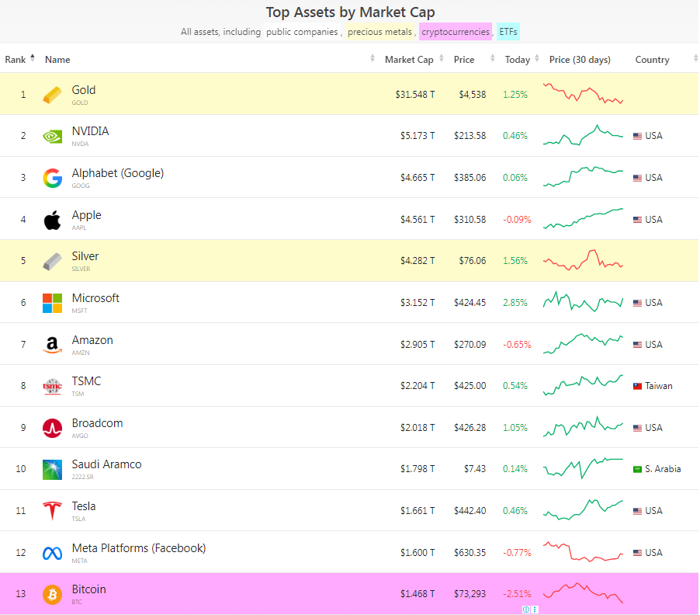Open the Meta Platforms (Facebook) link
Image resolution: width=700 pixels, height=615 pixels.
click(x=139, y=548)
